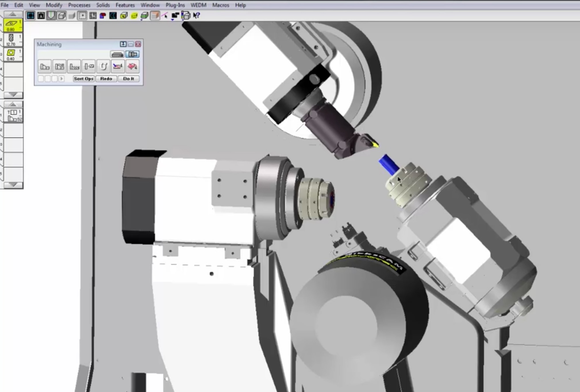Toggle the highlighted machine view button in Machining
The height and width of the screenshot is (392, 580).
click(132, 54)
